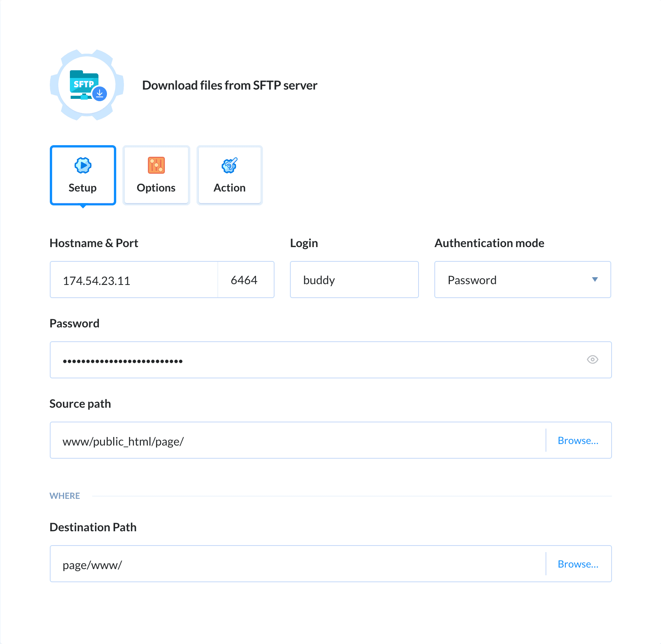
Task: Open the Action tab
Action: [x=229, y=176]
